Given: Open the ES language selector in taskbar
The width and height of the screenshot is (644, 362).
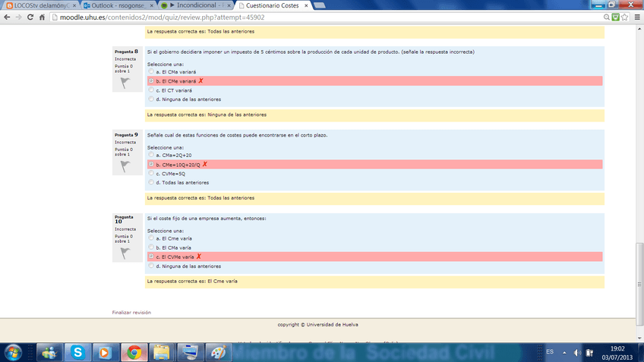Looking at the screenshot, I should (550, 351).
